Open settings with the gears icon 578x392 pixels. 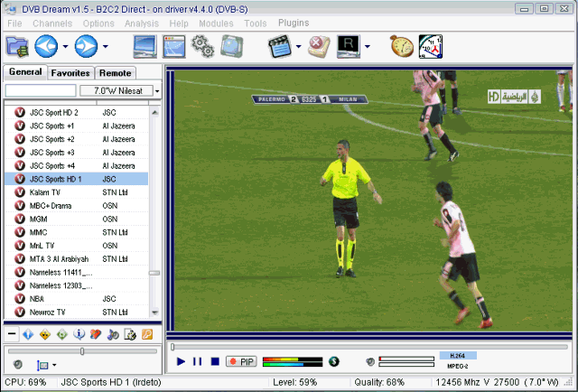202,46
